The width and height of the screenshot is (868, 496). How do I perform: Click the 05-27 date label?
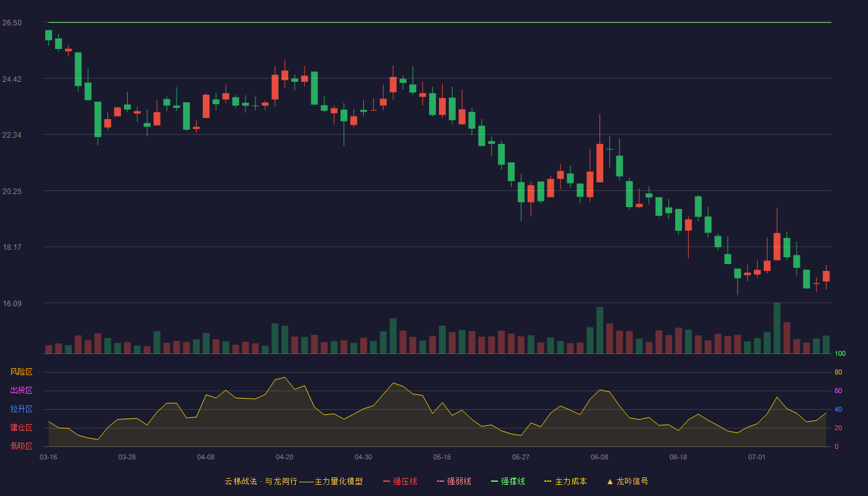tap(521, 457)
